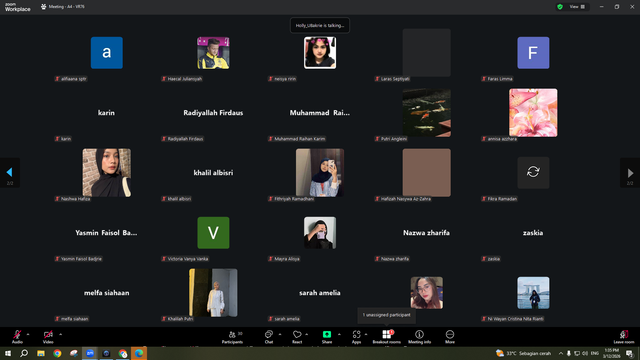The image size is (640, 360).
Task: Select Fithriyah Ramadhani's mirror selfie photo
Action: tap(320, 173)
